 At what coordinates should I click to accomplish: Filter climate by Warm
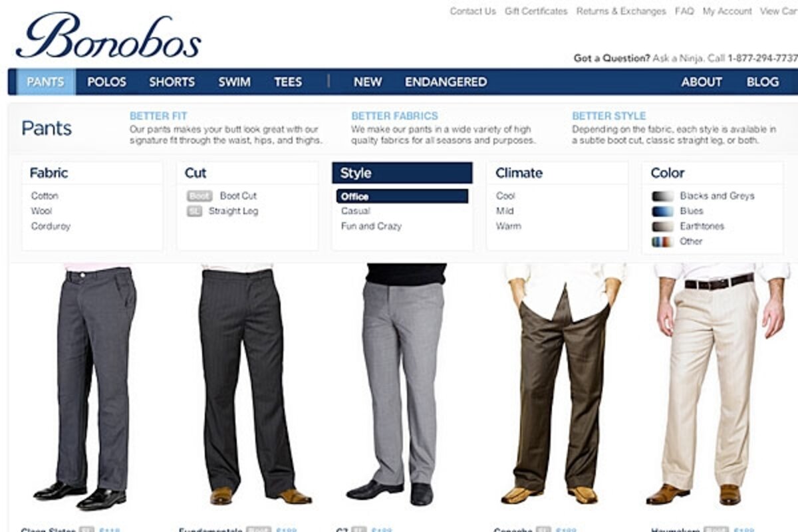click(509, 226)
